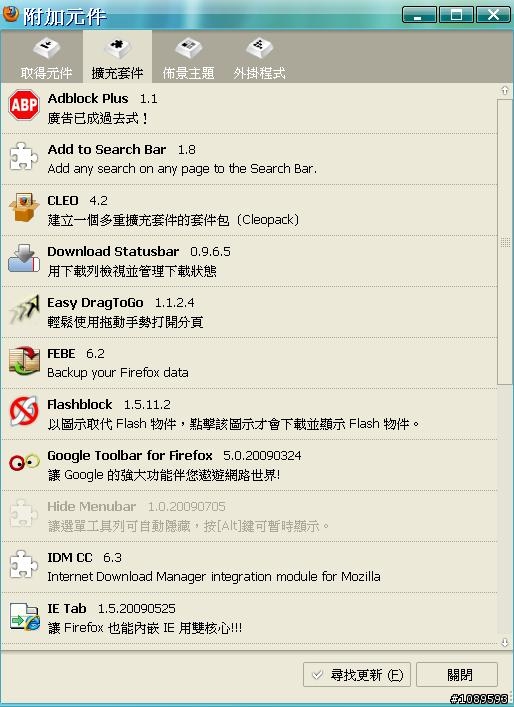
Task: Click the FEBE backup icon
Action: (24, 360)
